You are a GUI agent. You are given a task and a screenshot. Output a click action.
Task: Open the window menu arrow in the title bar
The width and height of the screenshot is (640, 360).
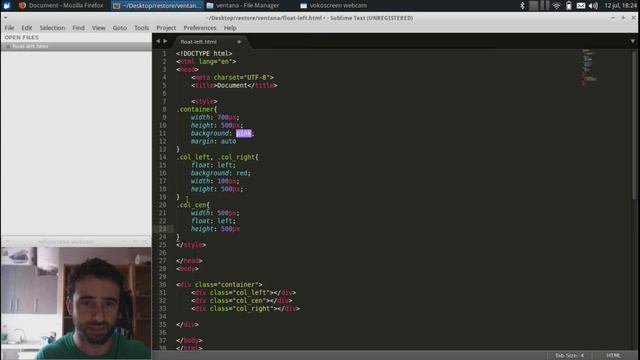click(5, 18)
